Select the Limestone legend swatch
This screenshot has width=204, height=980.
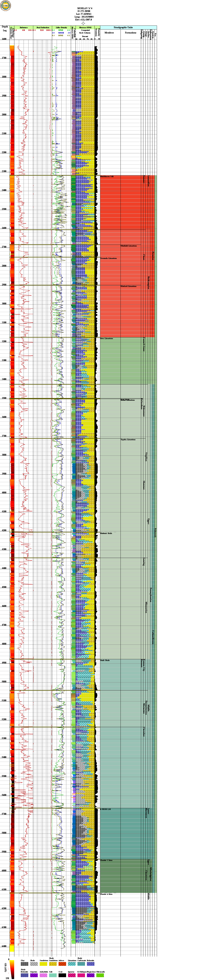point(72,964)
